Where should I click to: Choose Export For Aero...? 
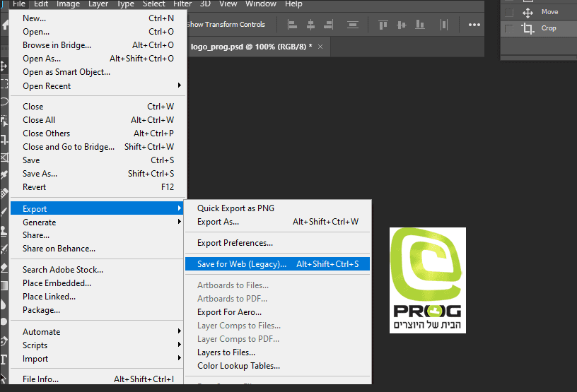click(278, 312)
